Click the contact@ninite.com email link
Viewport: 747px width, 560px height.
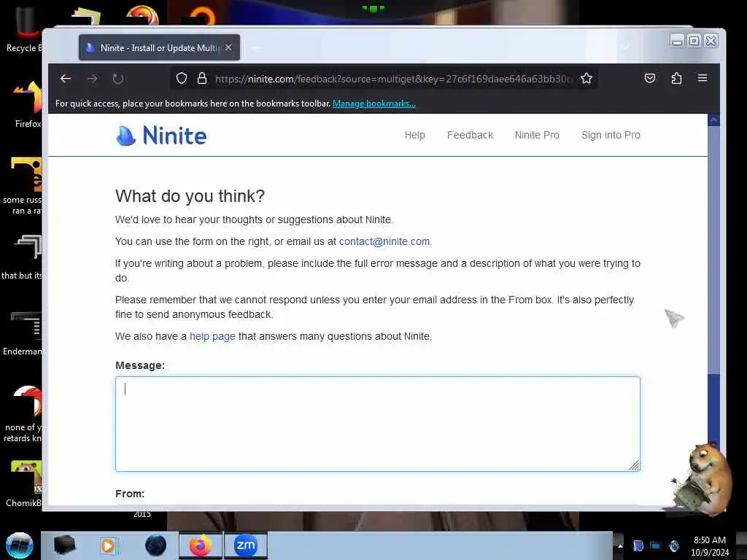384,241
